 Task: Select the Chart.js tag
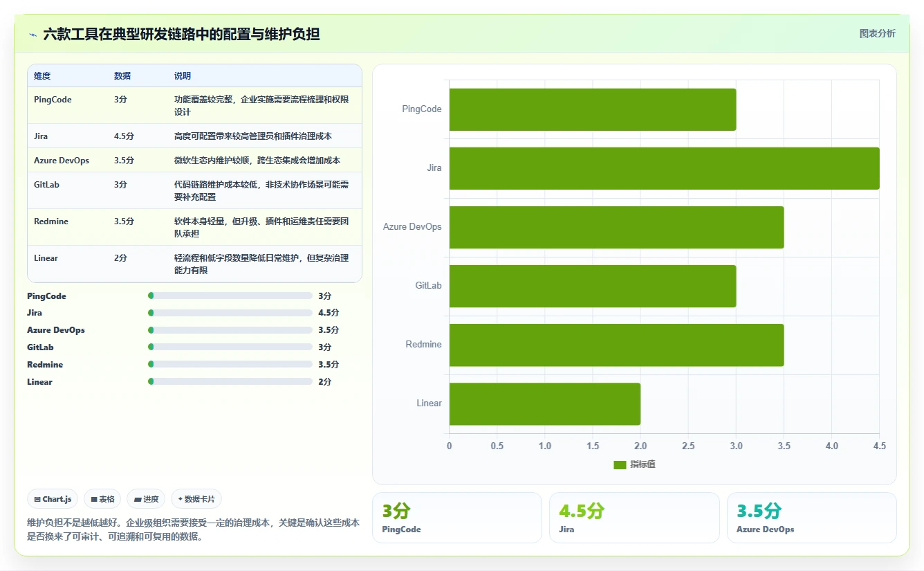click(x=53, y=499)
